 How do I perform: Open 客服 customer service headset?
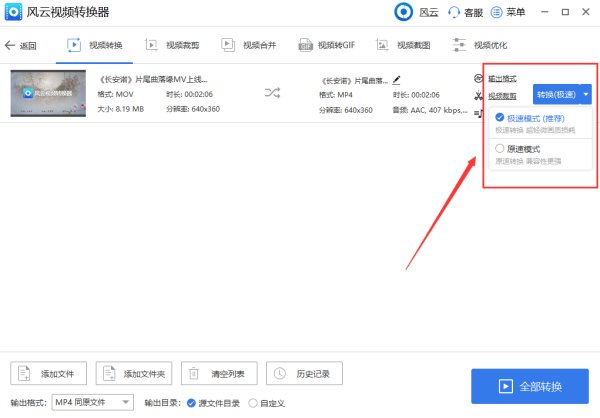pyautogui.click(x=465, y=13)
